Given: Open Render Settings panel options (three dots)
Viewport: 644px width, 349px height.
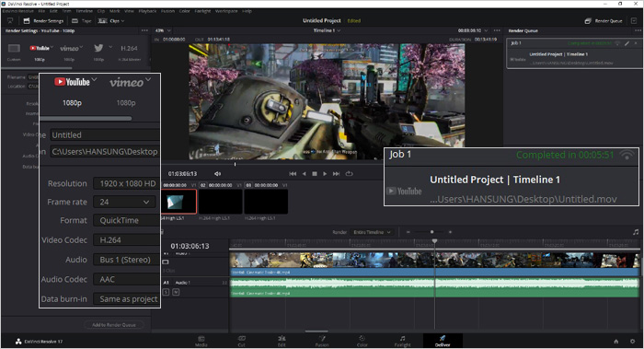Looking at the screenshot, I should [144, 30].
